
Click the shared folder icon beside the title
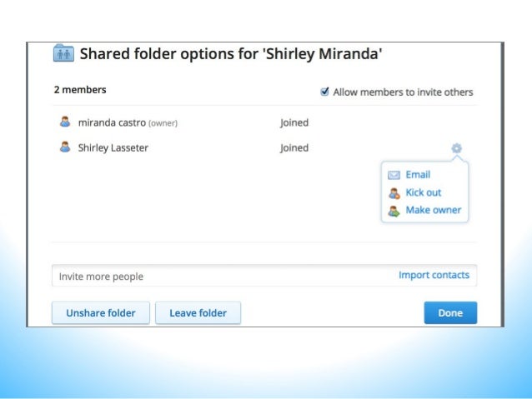tap(63, 52)
